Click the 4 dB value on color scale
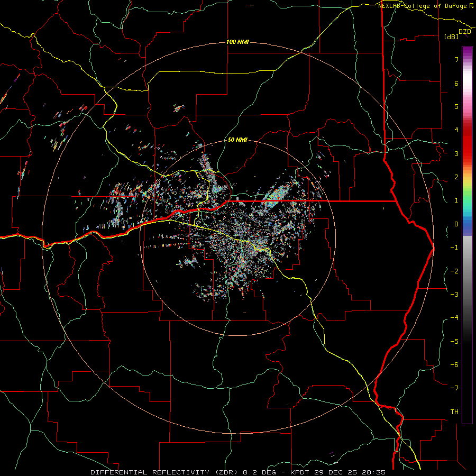Image resolution: width=476 pixels, height=476 pixels. click(x=456, y=130)
